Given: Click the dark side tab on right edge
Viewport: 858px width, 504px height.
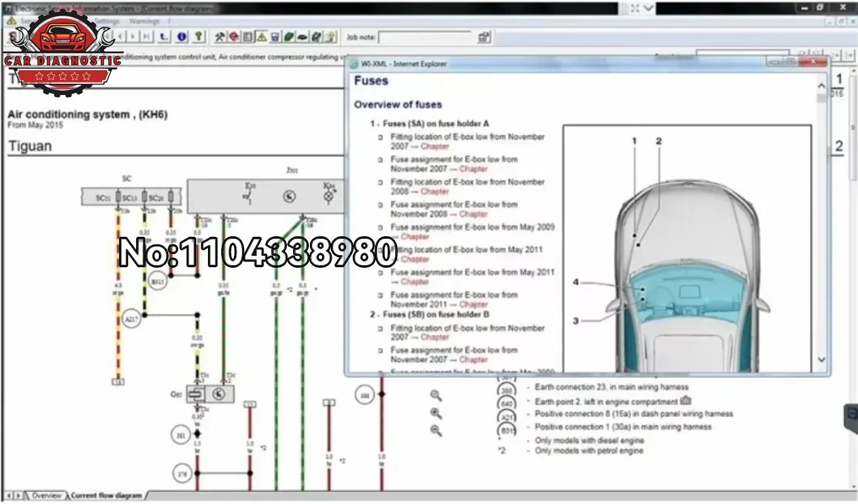Looking at the screenshot, I should pos(852,420).
